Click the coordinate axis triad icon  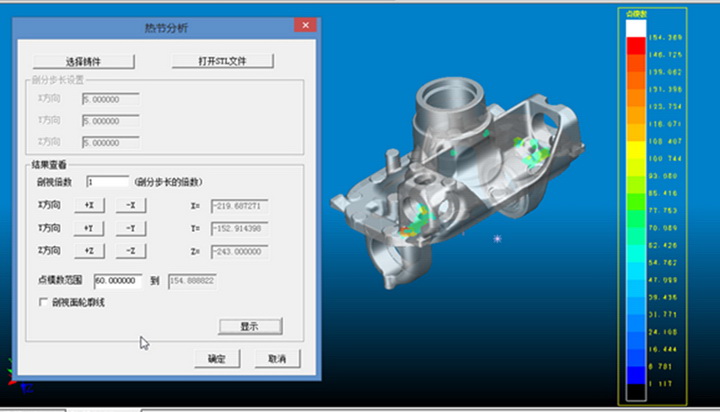[x=14, y=375]
